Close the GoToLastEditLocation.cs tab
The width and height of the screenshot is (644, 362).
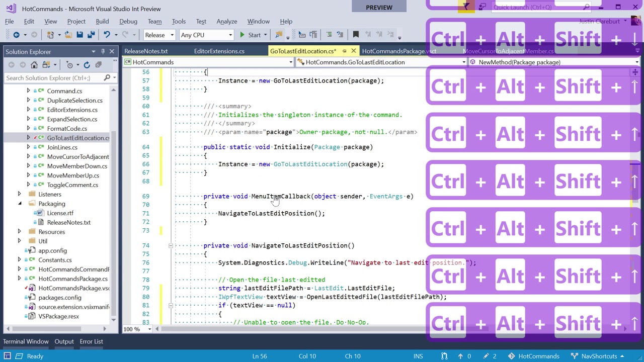tap(353, 51)
